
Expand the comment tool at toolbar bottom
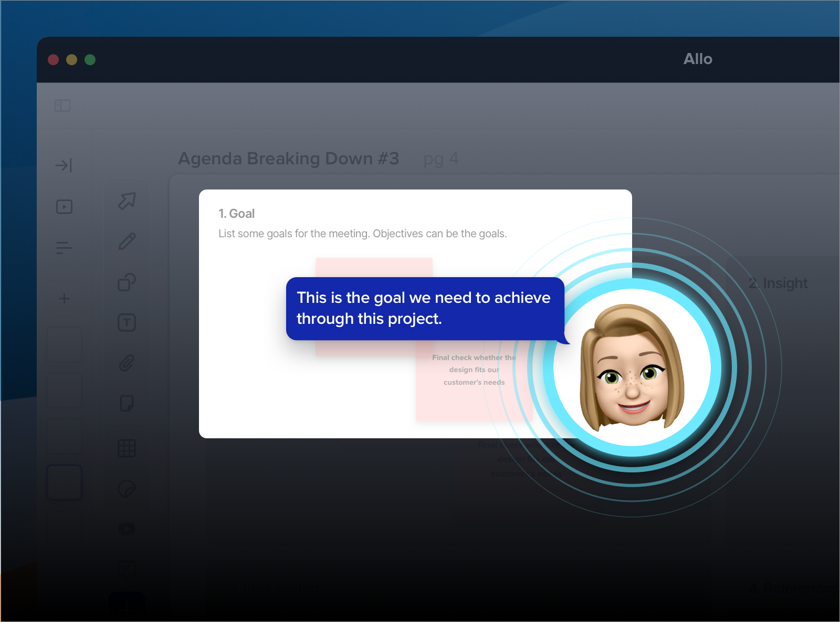coord(127,571)
